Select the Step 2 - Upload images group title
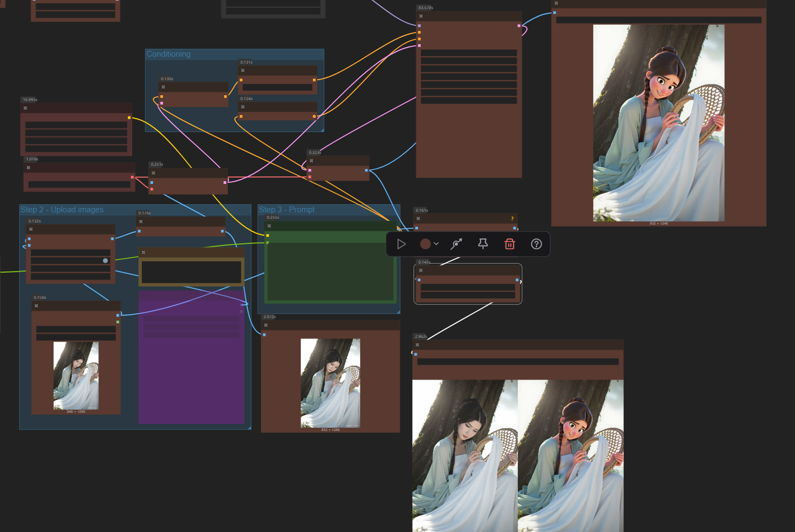The height and width of the screenshot is (532, 795). click(x=62, y=210)
